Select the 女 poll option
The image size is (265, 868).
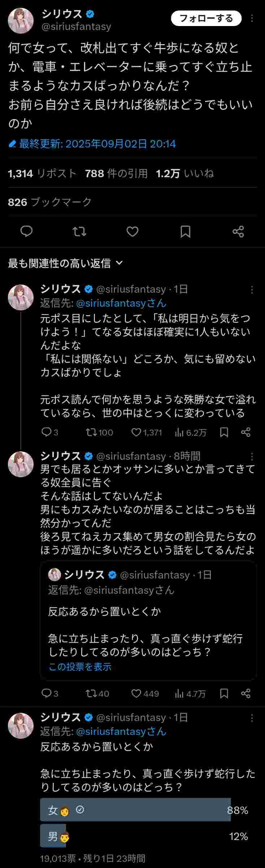tap(135, 810)
